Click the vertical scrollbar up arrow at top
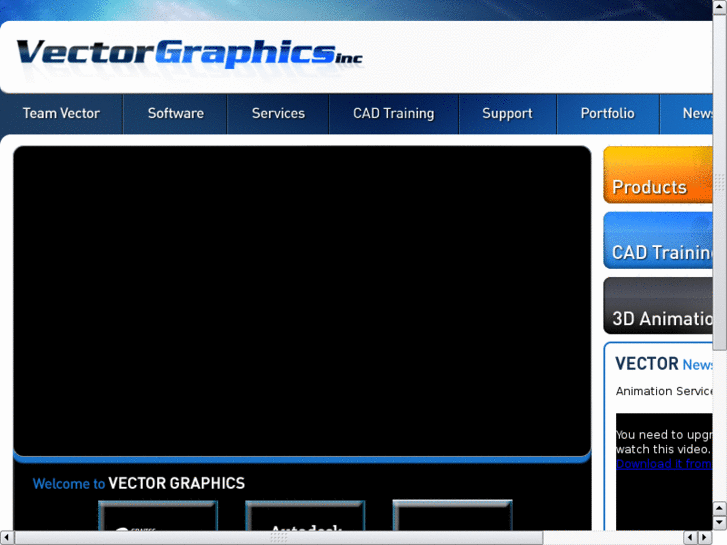 pyautogui.click(x=720, y=6)
